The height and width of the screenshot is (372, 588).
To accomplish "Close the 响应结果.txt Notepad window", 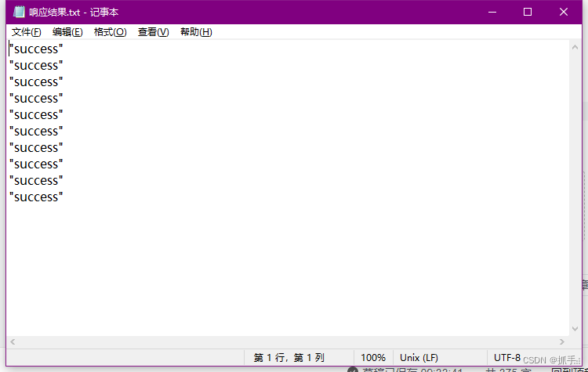I will coord(563,12).
